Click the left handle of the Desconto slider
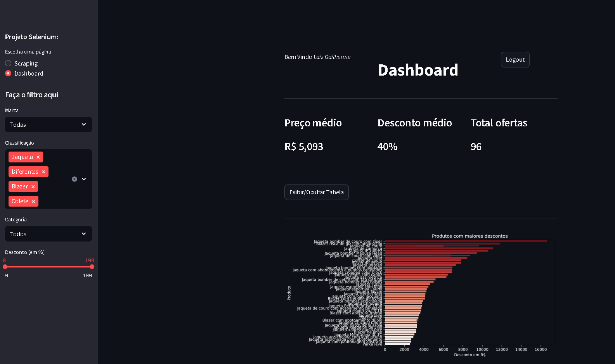This screenshot has height=364, width=615. click(x=5, y=267)
